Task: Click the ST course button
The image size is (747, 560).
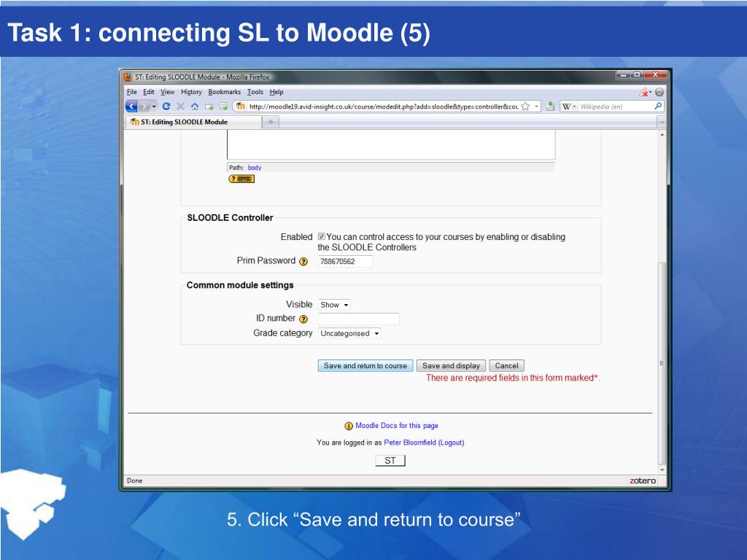Action: pos(390,461)
